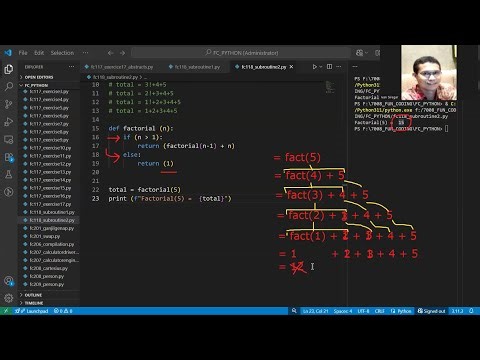This screenshot has height=360, width=480.
Task: Open fc208_person.py in explorer
Action: [x=46, y=276]
